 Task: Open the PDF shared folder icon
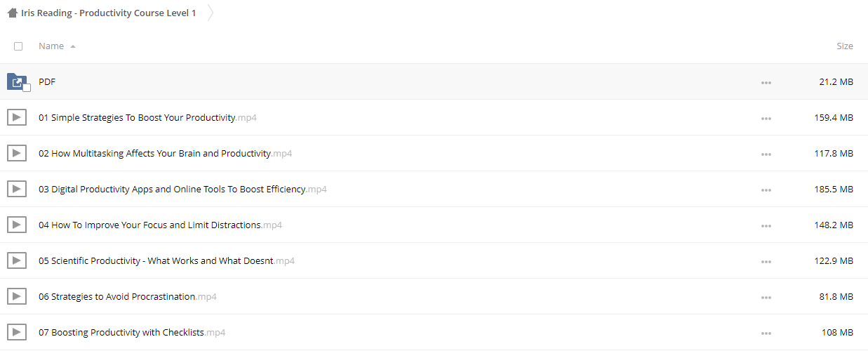(x=17, y=81)
